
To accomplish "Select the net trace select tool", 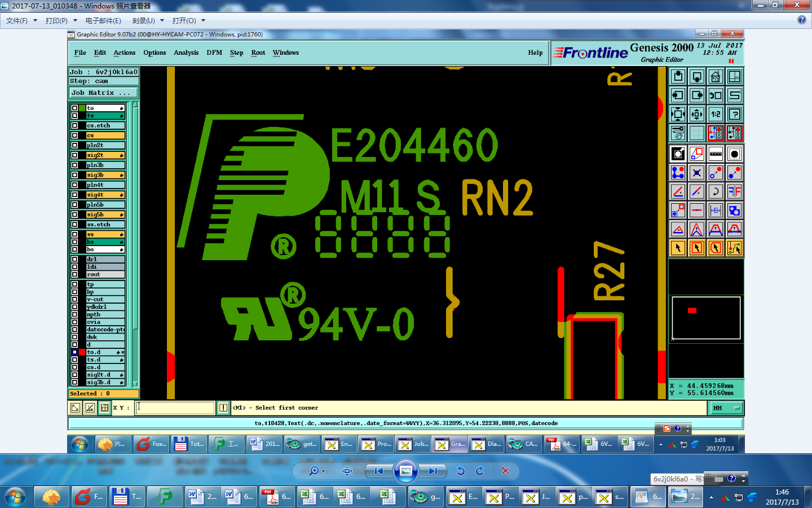I will click(734, 248).
